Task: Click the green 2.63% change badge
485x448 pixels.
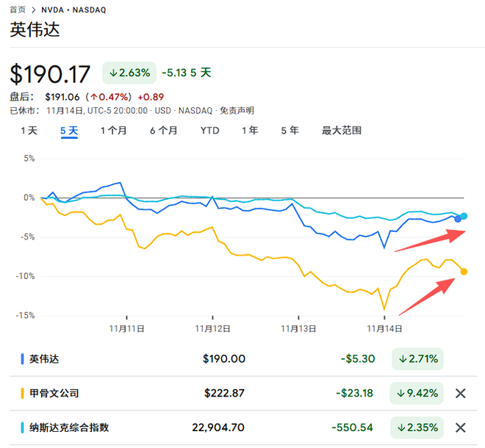Action: pyautogui.click(x=129, y=73)
